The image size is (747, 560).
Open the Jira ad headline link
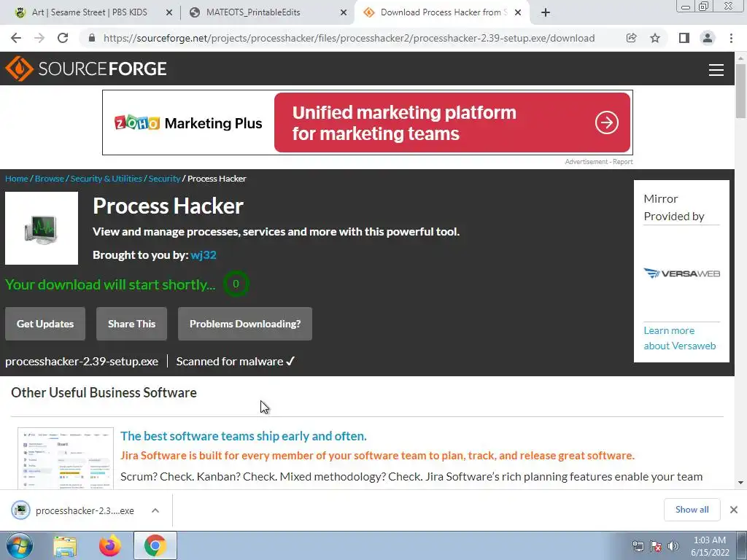[x=244, y=436]
